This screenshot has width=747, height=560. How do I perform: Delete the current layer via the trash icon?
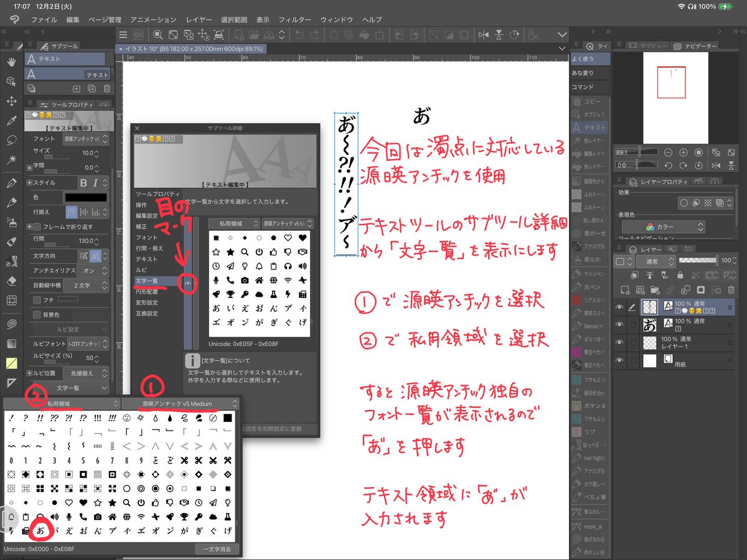[x=731, y=290]
